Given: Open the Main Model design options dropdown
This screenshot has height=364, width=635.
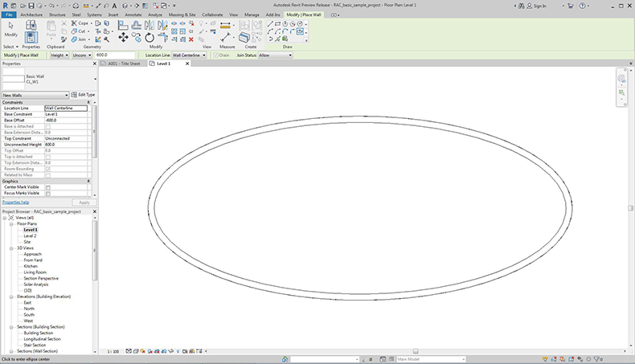Looking at the screenshot, I should tap(432, 359).
